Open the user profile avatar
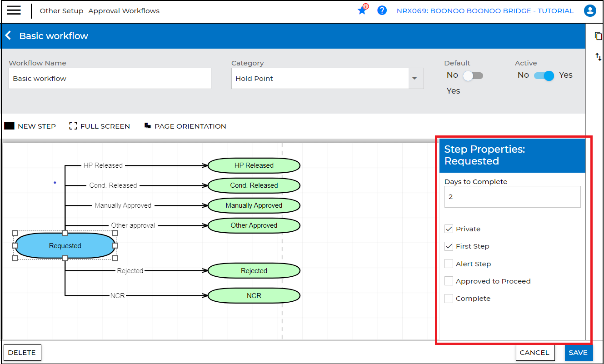Image resolution: width=604 pixels, height=364 pixels. 590,11
